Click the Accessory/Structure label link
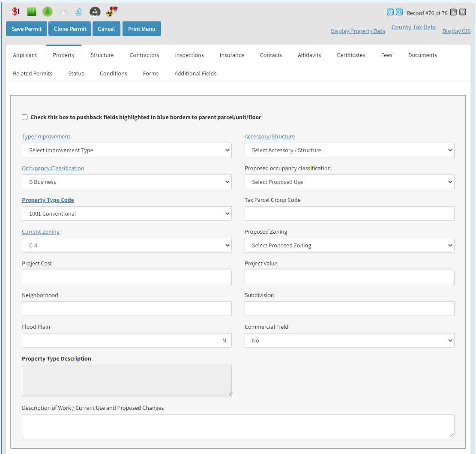This screenshot has height=454, width=476. (269, 136)
